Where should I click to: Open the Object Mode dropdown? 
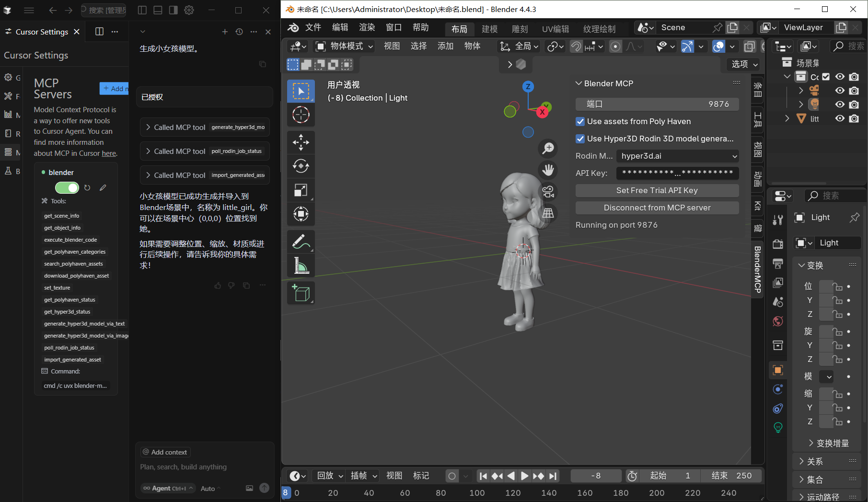343,46
